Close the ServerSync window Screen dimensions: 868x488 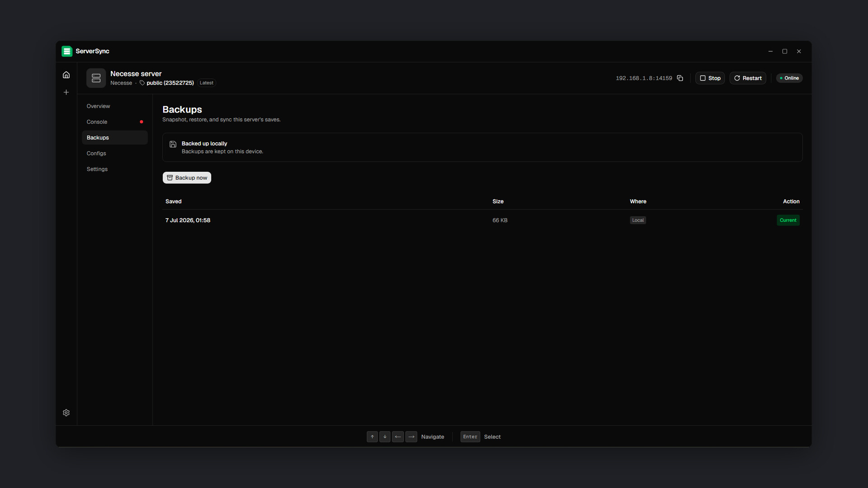799,52
